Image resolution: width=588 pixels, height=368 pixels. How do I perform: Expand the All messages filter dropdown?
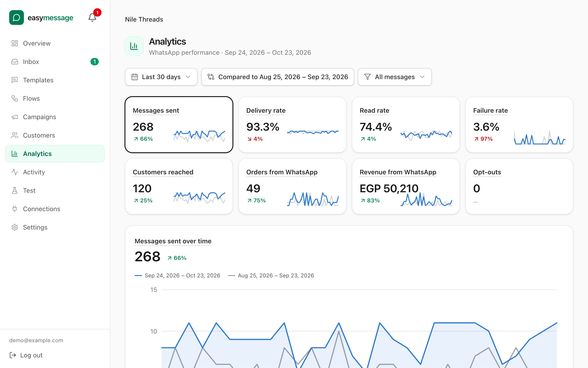point(395,77)
